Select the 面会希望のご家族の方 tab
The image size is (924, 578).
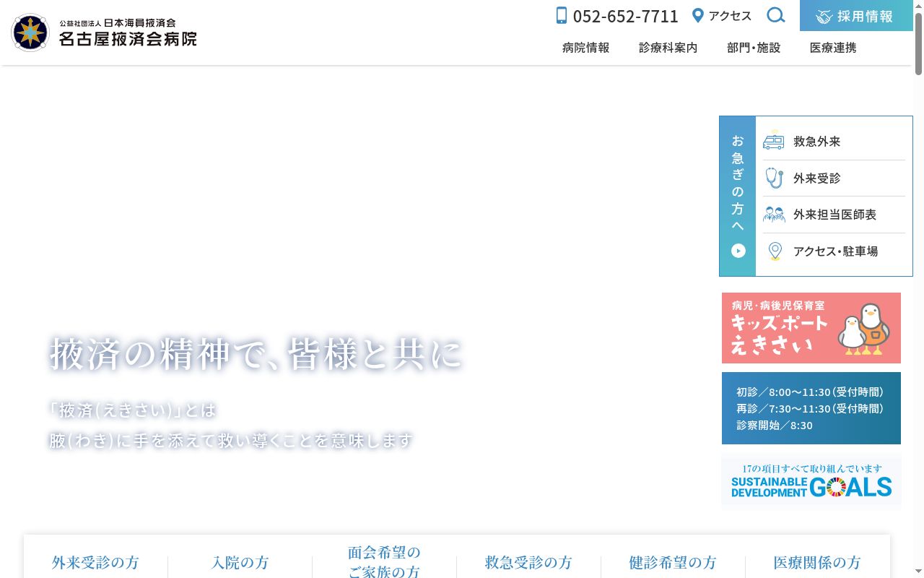[384, 562]
